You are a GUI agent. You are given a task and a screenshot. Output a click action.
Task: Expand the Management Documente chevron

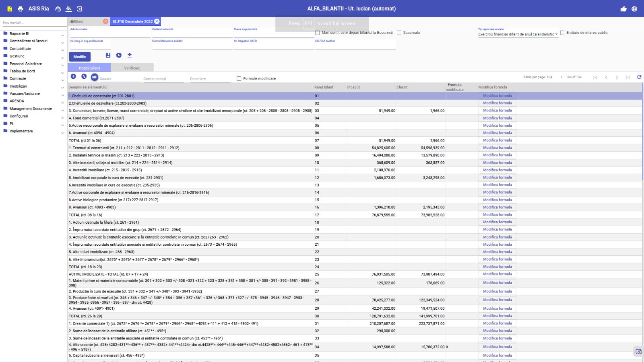pos(62,110)
